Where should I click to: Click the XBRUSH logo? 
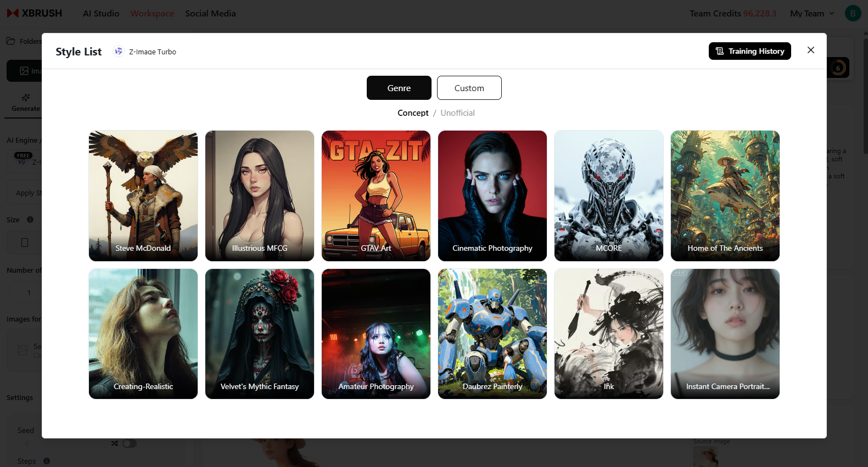click(35, 13)
